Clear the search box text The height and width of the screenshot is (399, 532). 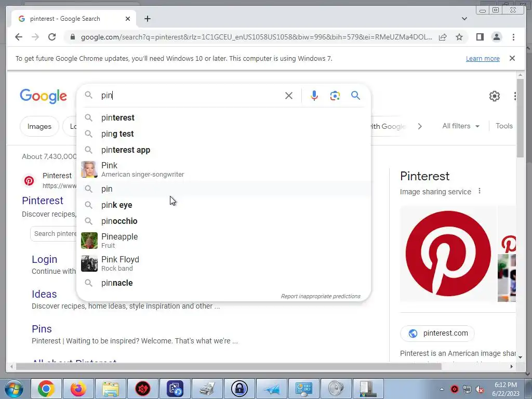pos(289,96)
